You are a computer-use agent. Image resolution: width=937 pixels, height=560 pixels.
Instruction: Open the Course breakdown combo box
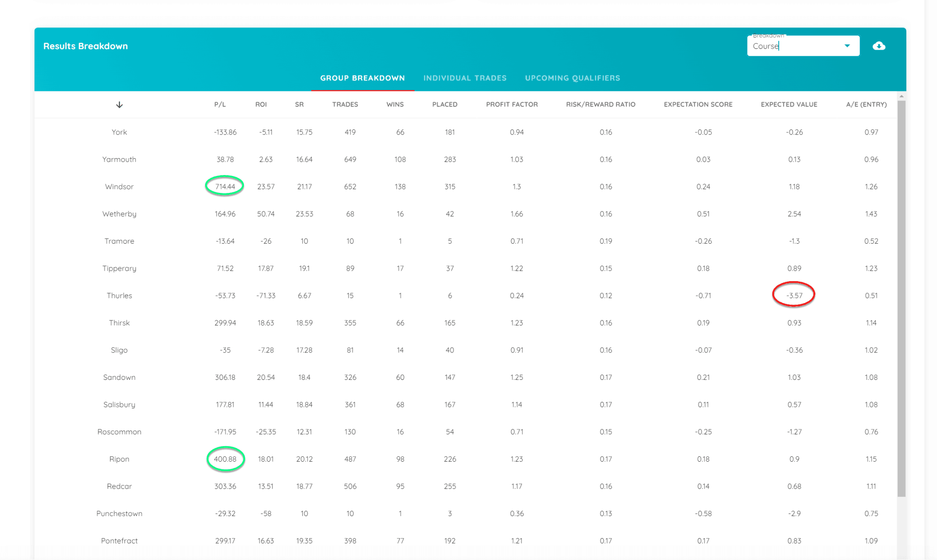coord(796,46)
